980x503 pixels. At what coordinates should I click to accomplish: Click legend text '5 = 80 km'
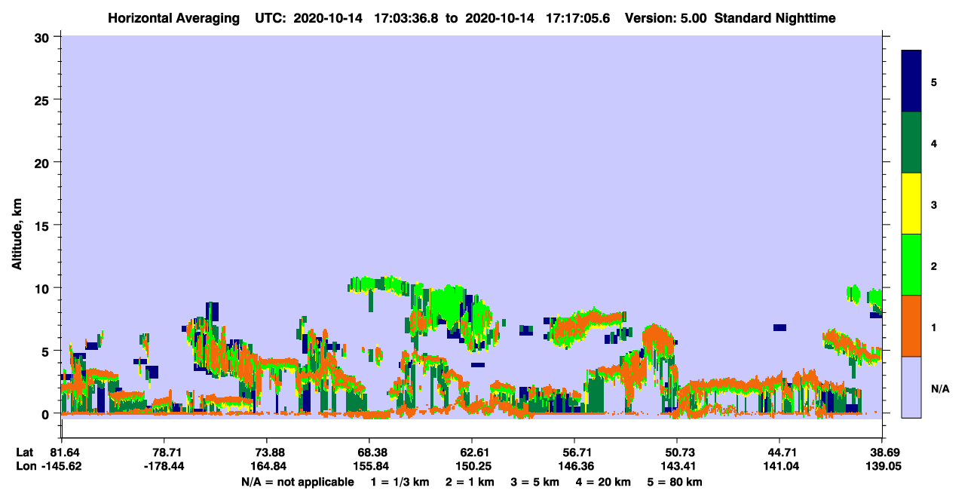click(675, 482)
